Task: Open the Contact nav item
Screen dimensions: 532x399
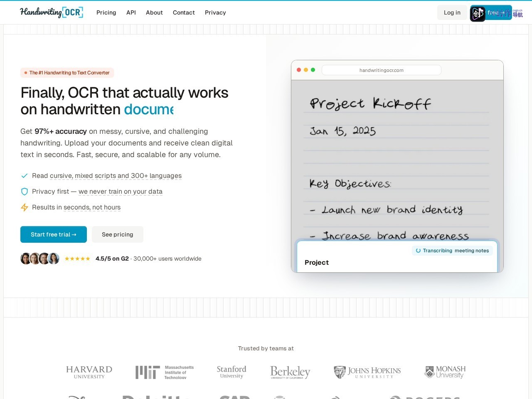Action: [184, 12]
